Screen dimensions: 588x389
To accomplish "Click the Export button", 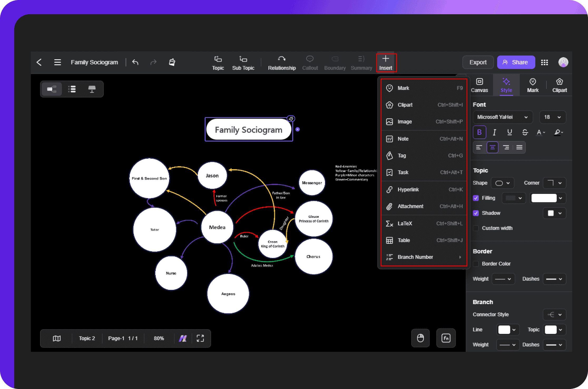I will pyautogui.click(x=477, y=62).
